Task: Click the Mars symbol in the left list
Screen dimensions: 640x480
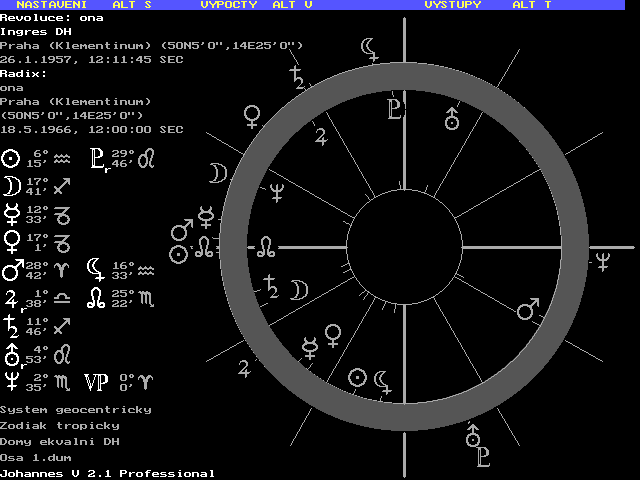Action: point(11,270)
